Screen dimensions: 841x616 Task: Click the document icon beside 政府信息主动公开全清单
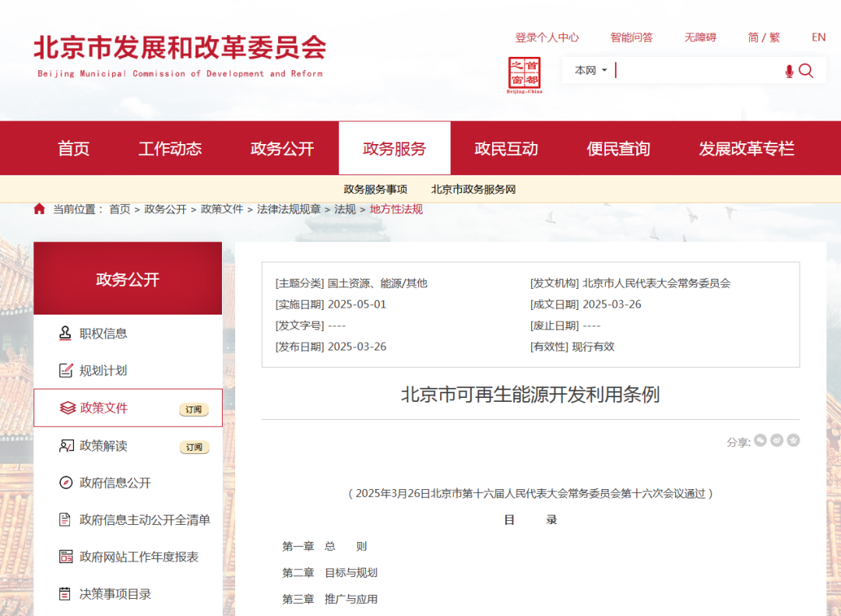pos(65,519)
